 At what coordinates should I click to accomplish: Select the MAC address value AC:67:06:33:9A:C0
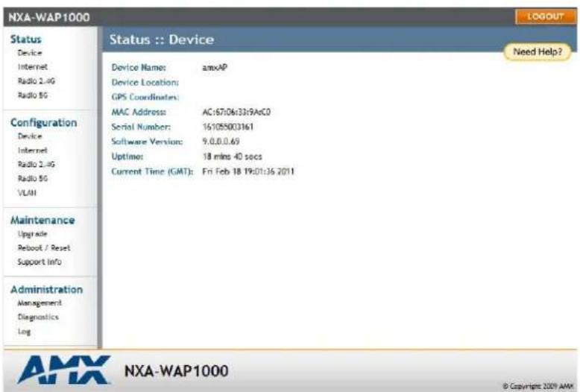(x=236, y=112)
